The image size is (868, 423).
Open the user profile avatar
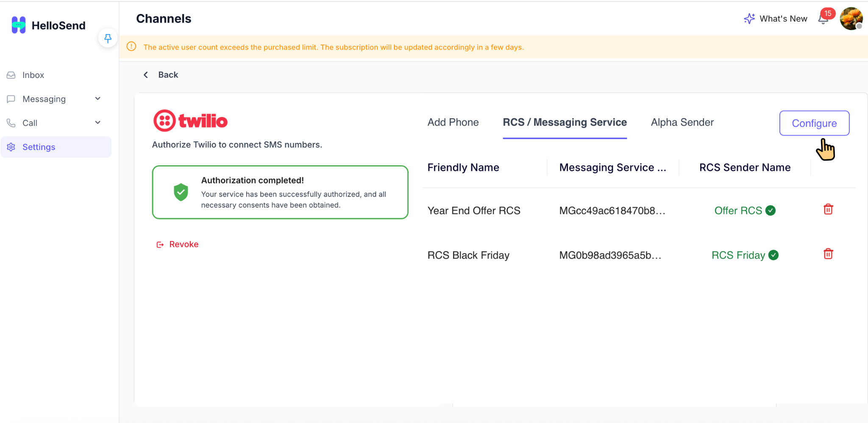[851, 19]
